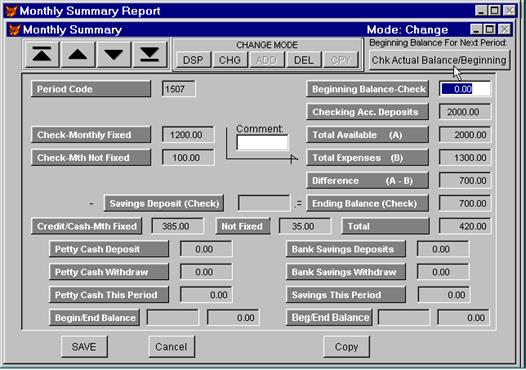
Task: Click the Copy button at bottom
Action: point(346,347)
